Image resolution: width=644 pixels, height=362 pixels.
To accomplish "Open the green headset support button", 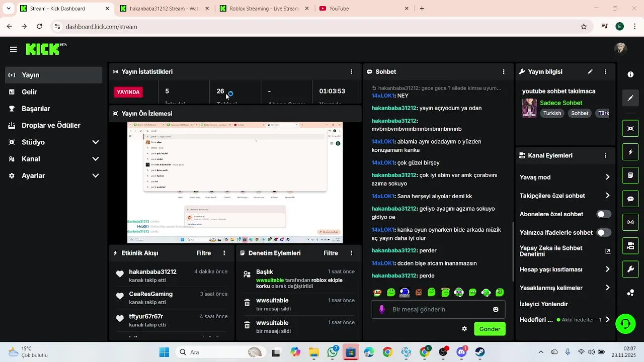I will 625,323.
